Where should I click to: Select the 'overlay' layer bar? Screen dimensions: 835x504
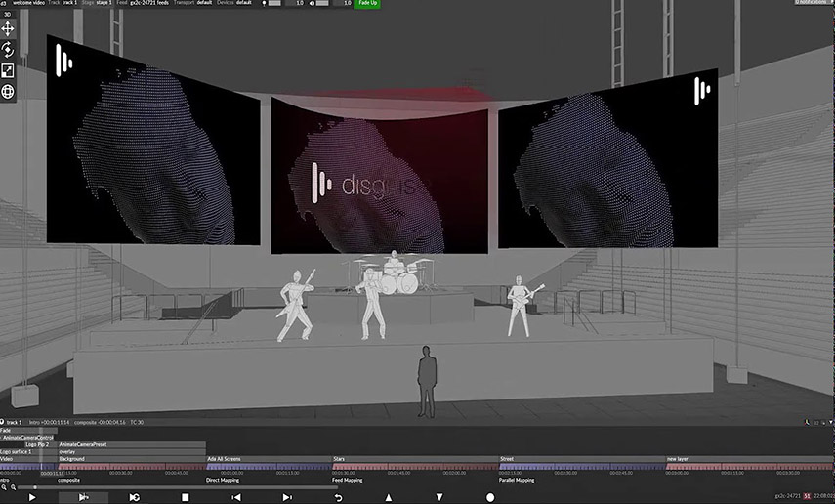pos(132,452)
